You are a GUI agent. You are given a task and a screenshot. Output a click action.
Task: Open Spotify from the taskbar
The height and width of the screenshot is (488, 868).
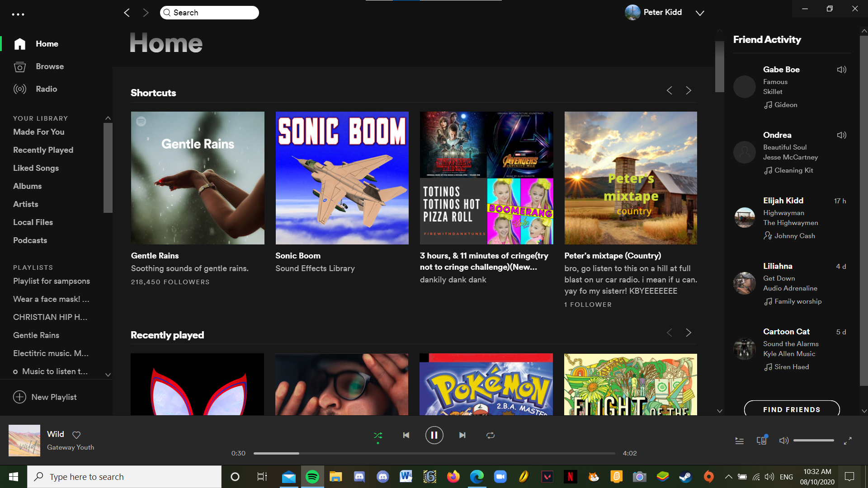tap(312, 477)
